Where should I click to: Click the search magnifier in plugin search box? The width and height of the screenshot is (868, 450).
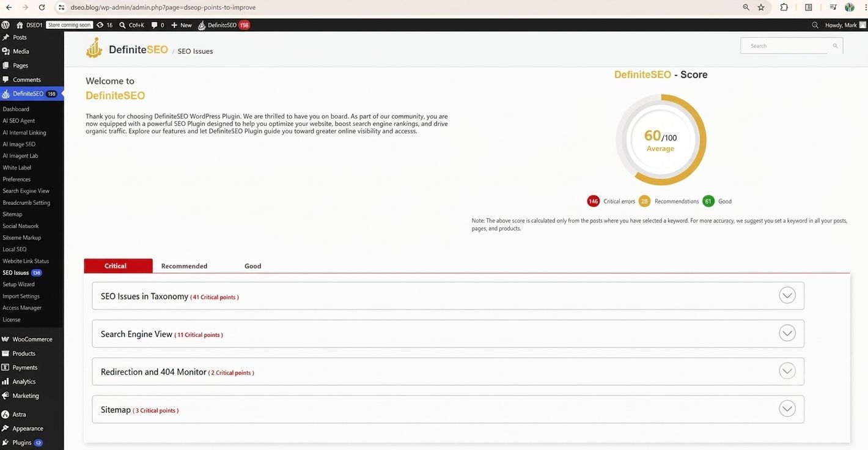click(835, 46)
